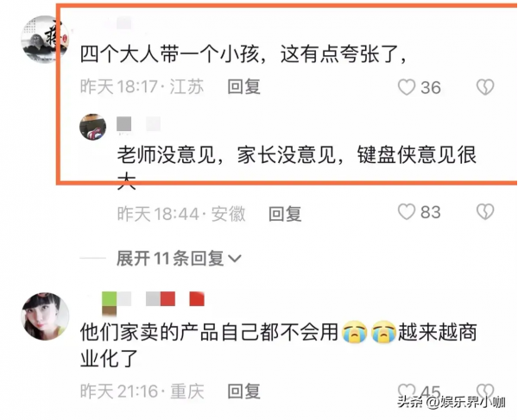Reply to the Anhui comment via 回复
The width and height of the screenshot is (518, 420).
tap(285, 214)
